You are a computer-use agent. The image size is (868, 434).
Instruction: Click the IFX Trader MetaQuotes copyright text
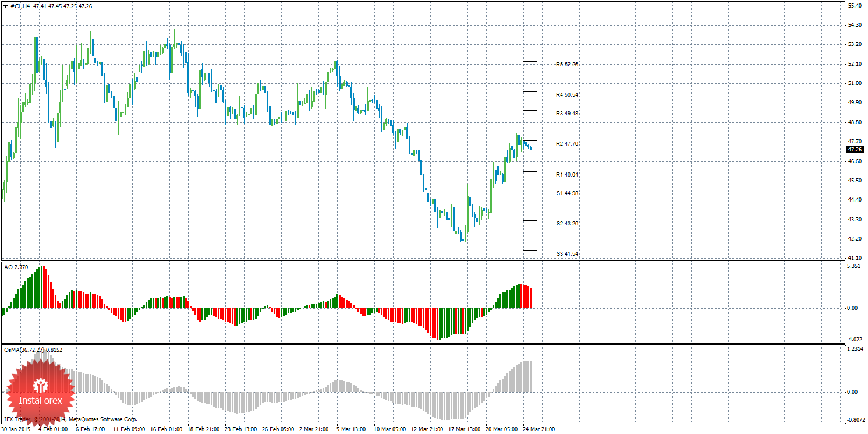pos(70,419)
